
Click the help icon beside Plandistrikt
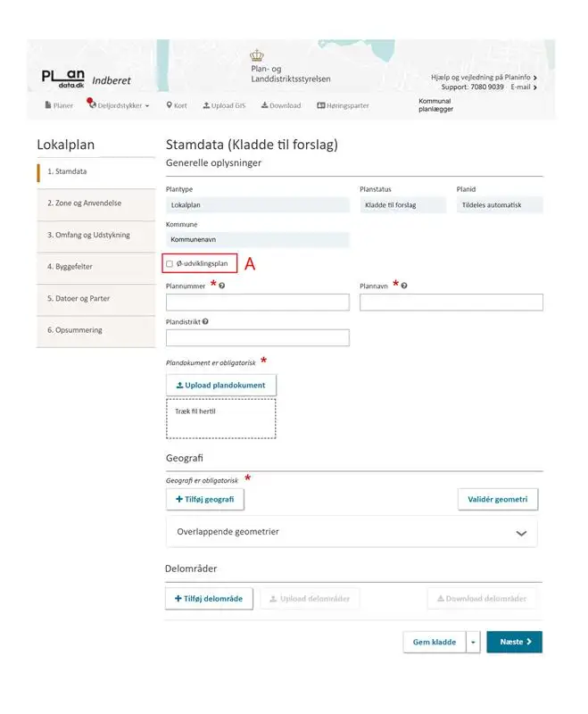(x=206, y=320)
